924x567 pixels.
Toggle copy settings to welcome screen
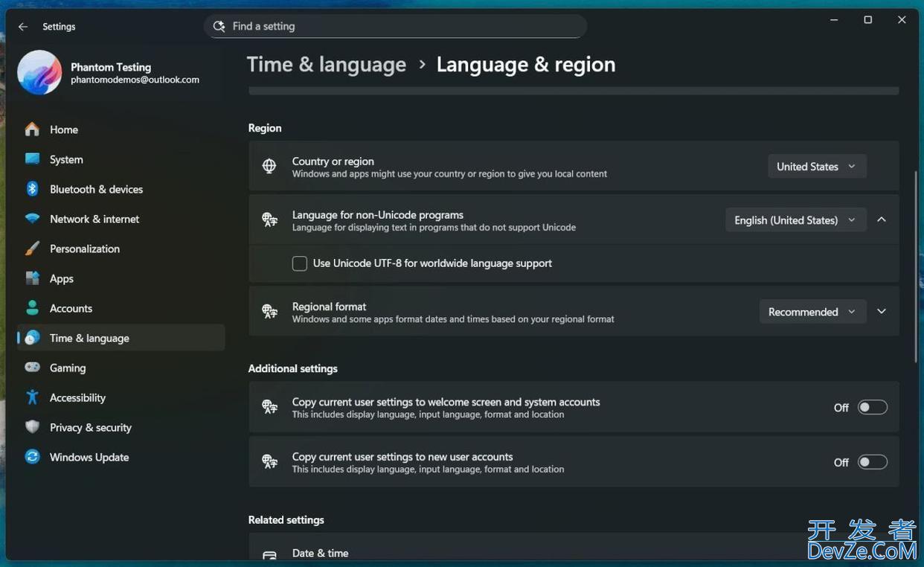(x=872, y=407)
